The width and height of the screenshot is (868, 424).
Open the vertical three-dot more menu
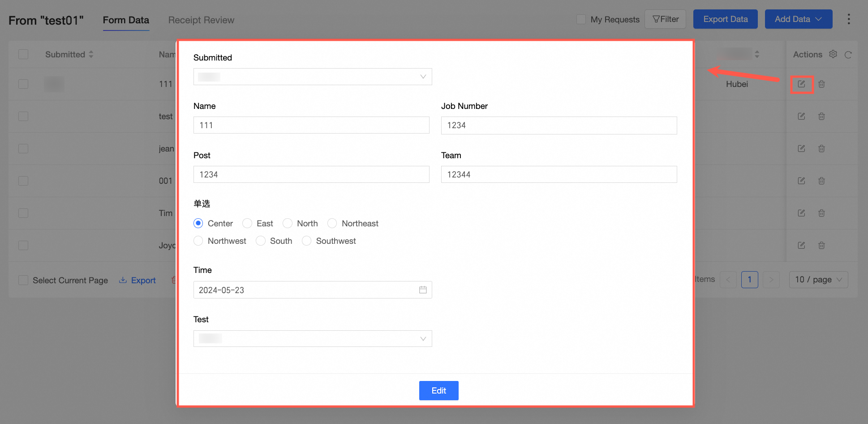coord(849,19)
